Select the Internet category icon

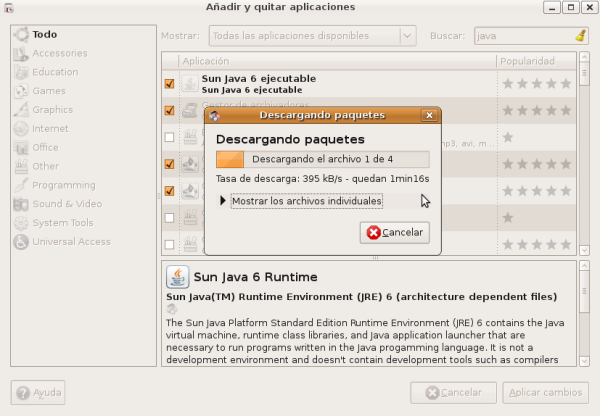[20, 129]
